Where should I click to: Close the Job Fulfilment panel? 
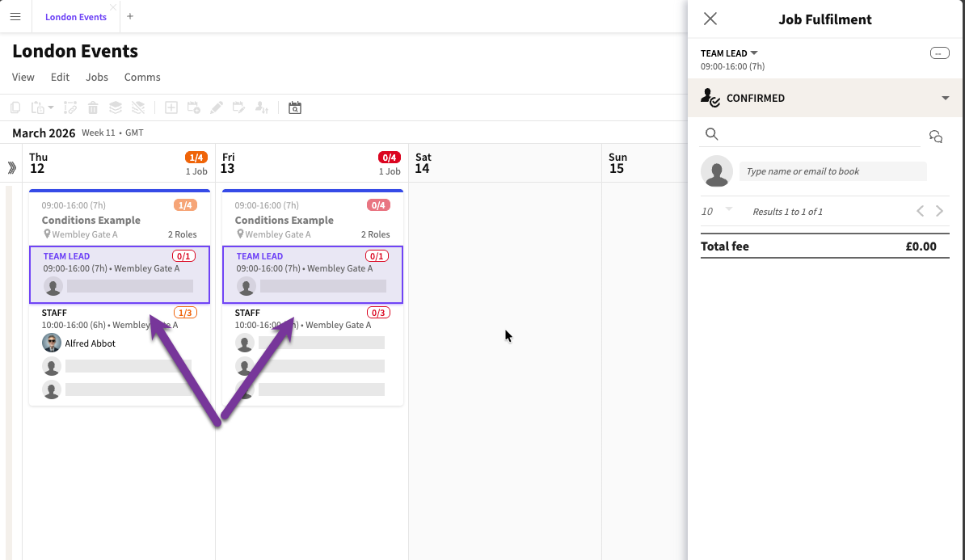point(710,19)
